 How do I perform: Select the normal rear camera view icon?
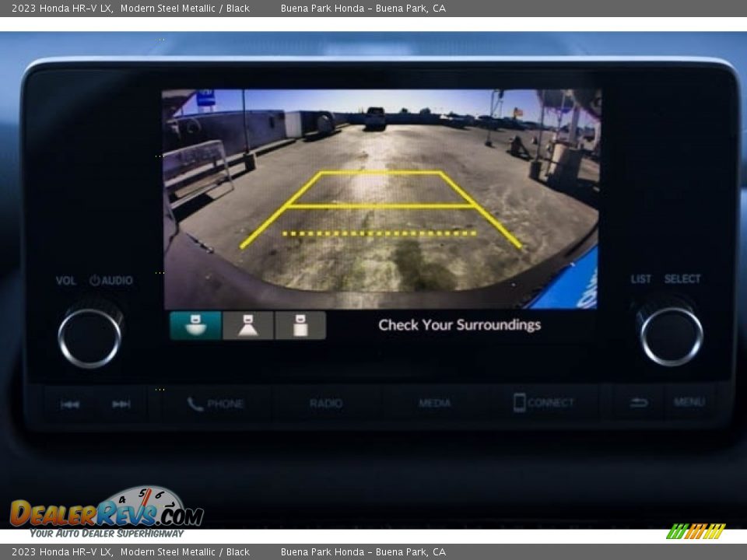click(248, 325)
